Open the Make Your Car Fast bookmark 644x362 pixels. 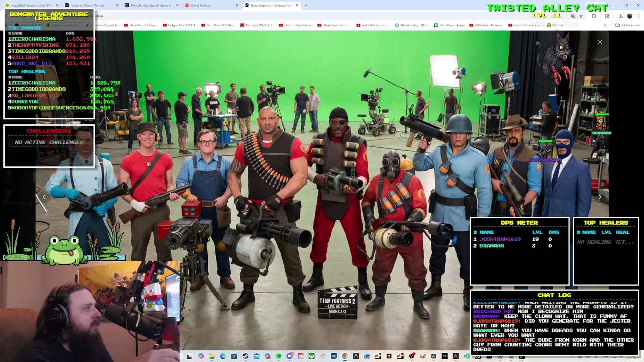point(334,25)
